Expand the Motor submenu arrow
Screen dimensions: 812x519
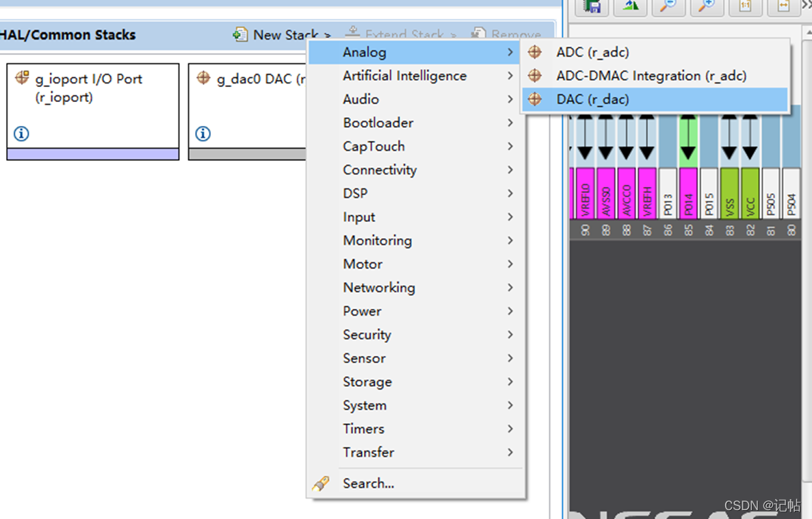click(510, 264)
